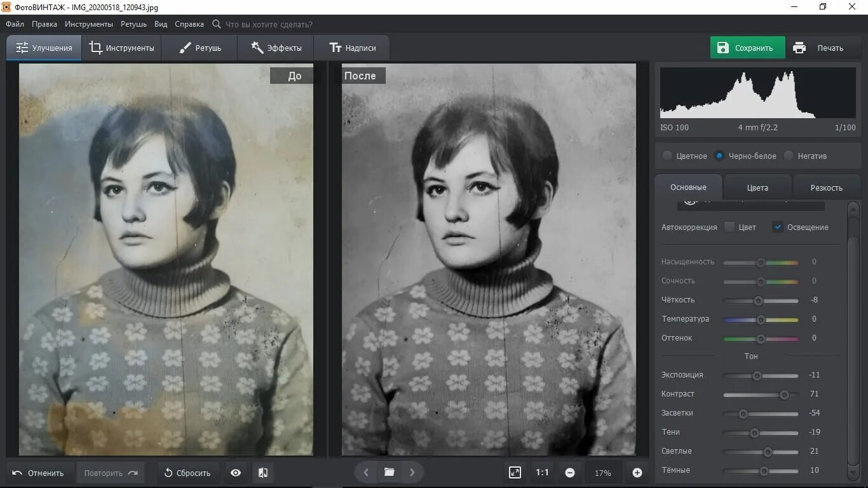
Task: Click the green Сохранить button
Action: pos(748,48)
